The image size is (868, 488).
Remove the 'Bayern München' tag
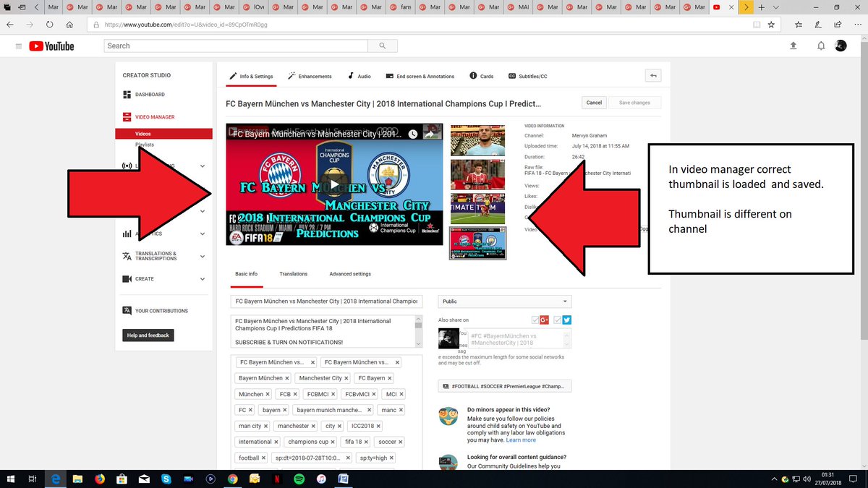tap(287, 378)
